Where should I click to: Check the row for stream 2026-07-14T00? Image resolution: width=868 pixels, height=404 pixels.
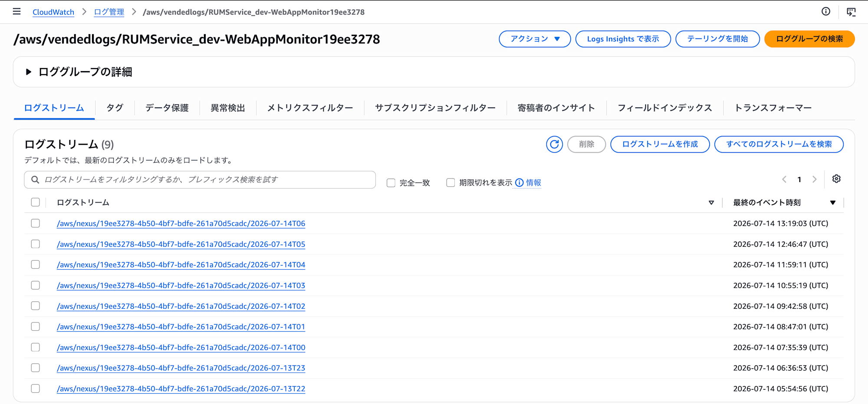coord(36,347)
